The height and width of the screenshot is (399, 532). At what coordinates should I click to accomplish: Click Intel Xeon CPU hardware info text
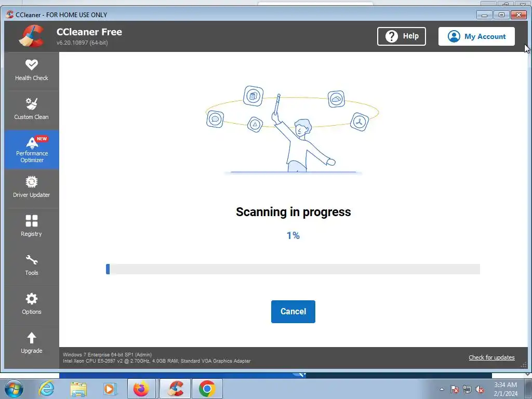tap(157, 361)
